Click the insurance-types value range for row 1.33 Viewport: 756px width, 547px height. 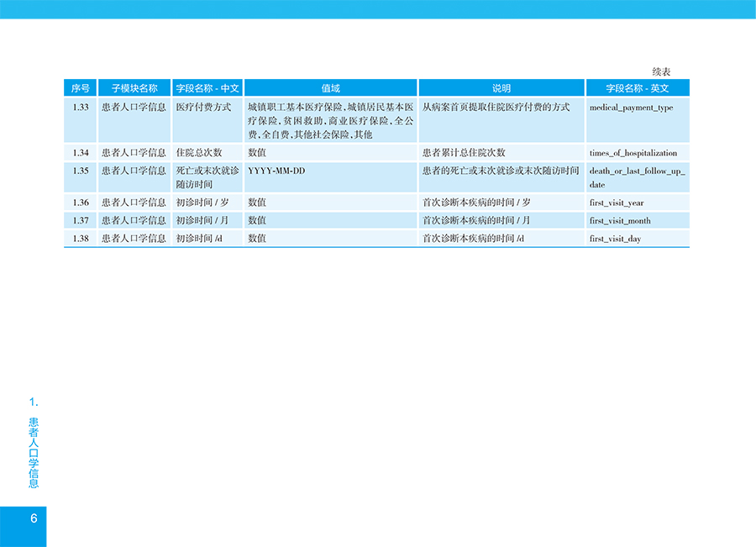[331, 121]
